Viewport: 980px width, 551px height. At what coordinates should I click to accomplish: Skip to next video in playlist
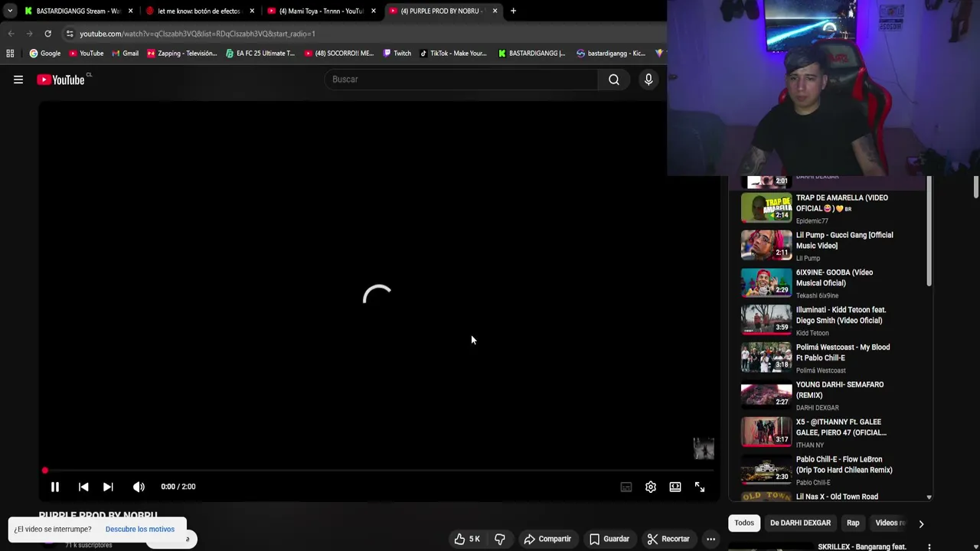(x=108, y=487)
